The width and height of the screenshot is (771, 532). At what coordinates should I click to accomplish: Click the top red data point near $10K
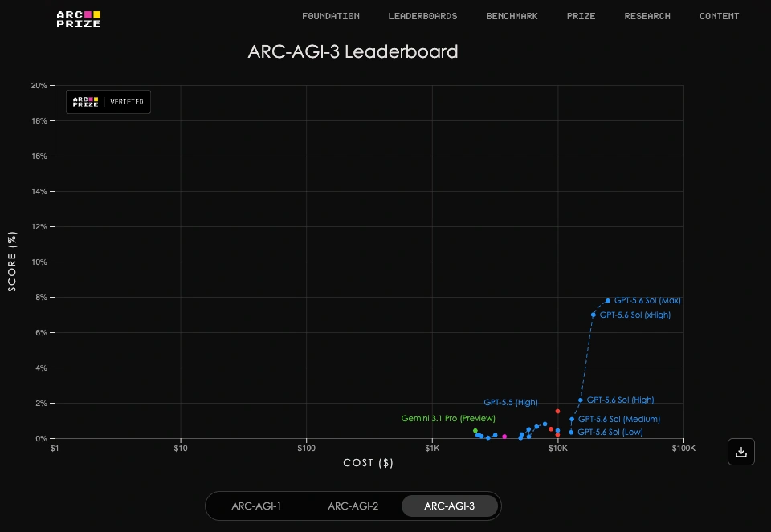point(557,411)
